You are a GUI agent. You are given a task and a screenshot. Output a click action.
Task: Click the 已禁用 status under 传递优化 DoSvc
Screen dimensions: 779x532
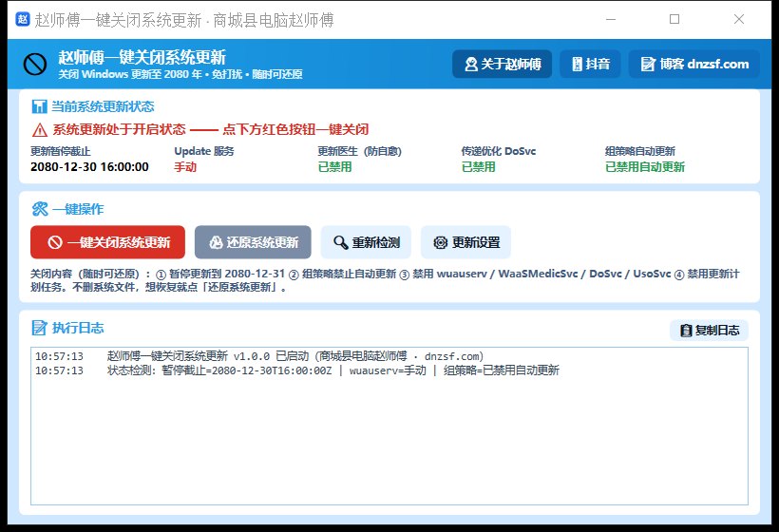tap(479, 167)
